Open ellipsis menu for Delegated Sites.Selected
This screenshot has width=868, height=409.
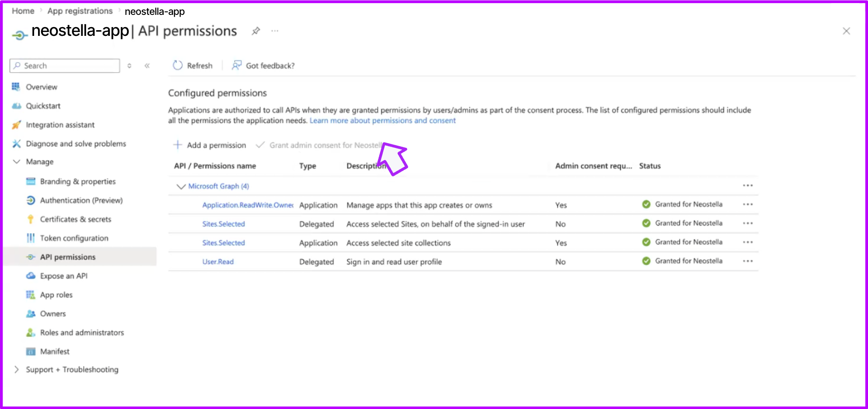point(748,223)
